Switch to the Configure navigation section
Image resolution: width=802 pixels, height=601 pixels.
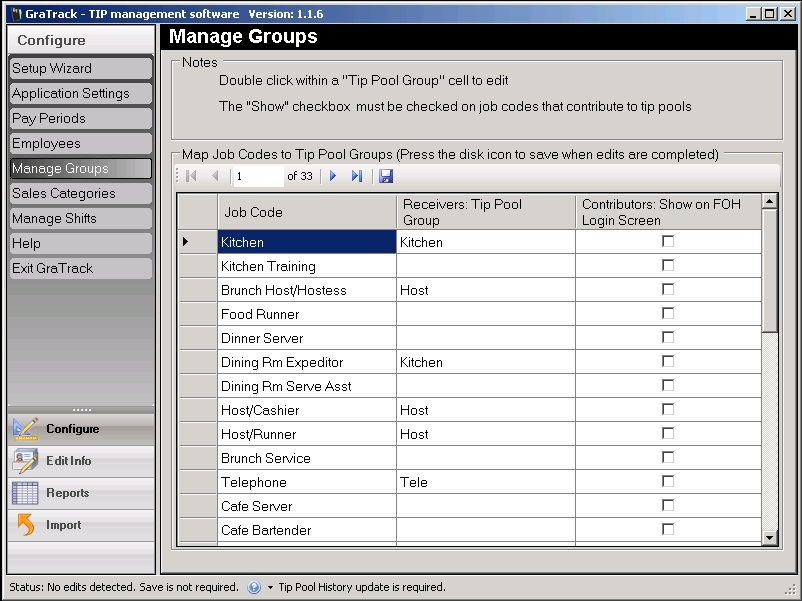click(80, 427)
